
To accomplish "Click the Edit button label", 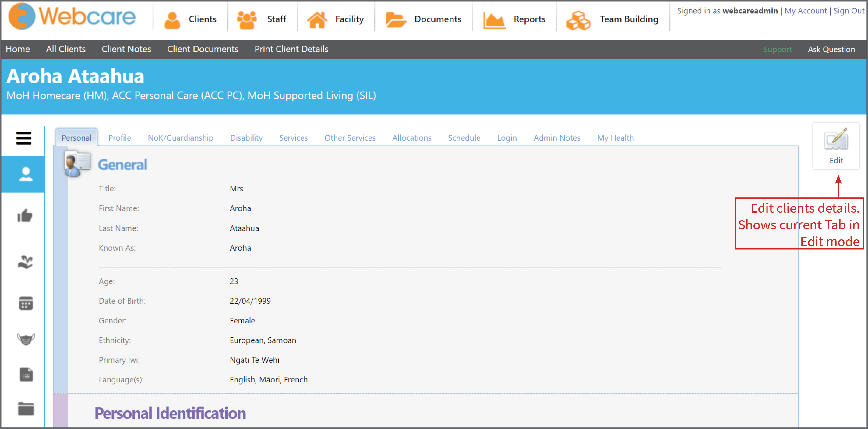I will click(836, 161).
